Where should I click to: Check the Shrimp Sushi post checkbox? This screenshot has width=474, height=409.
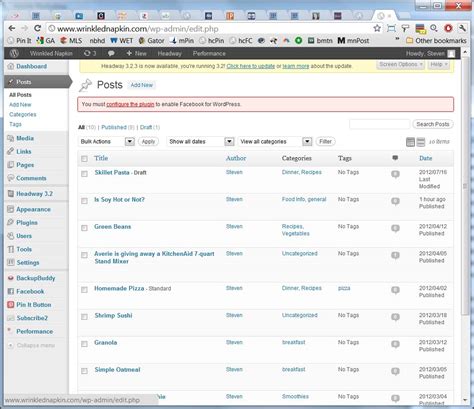pos(84,317)
